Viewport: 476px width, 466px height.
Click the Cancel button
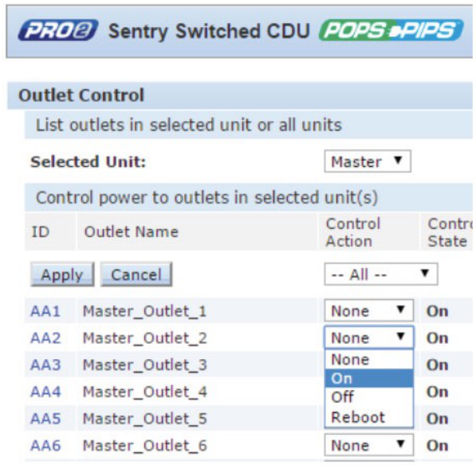(136, 274)
